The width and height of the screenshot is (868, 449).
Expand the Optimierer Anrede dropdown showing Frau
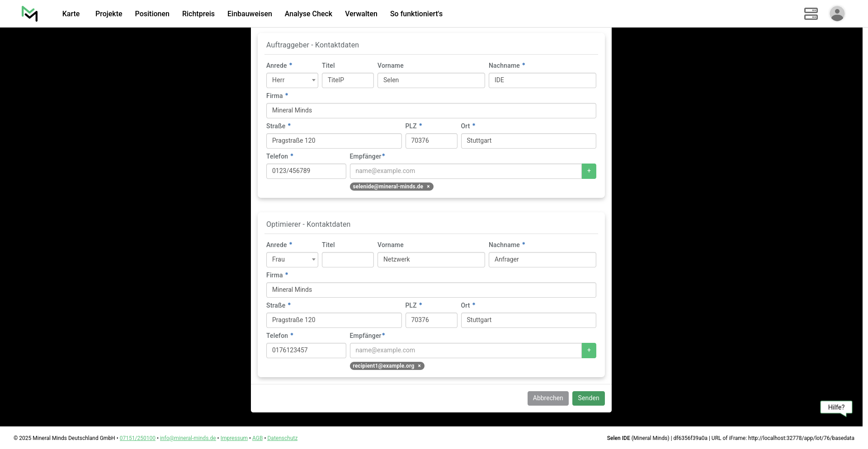pos(292,260)
